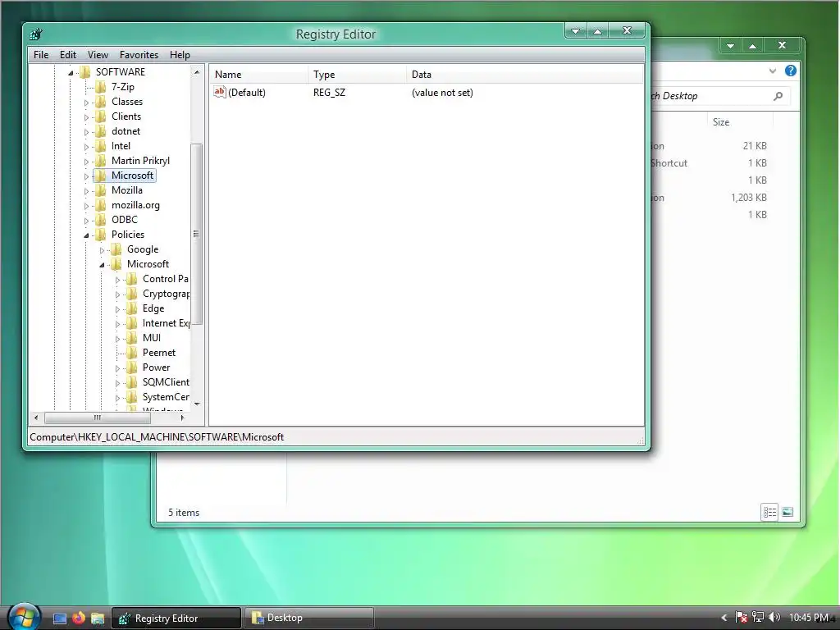Click the tree pane horizontal scrollbar thumb
Viewport: 840px width, 630px height.
click(97, 418)
